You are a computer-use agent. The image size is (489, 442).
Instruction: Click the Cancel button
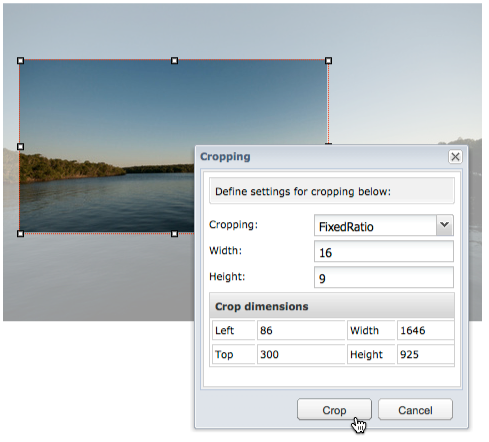point(415,409)
